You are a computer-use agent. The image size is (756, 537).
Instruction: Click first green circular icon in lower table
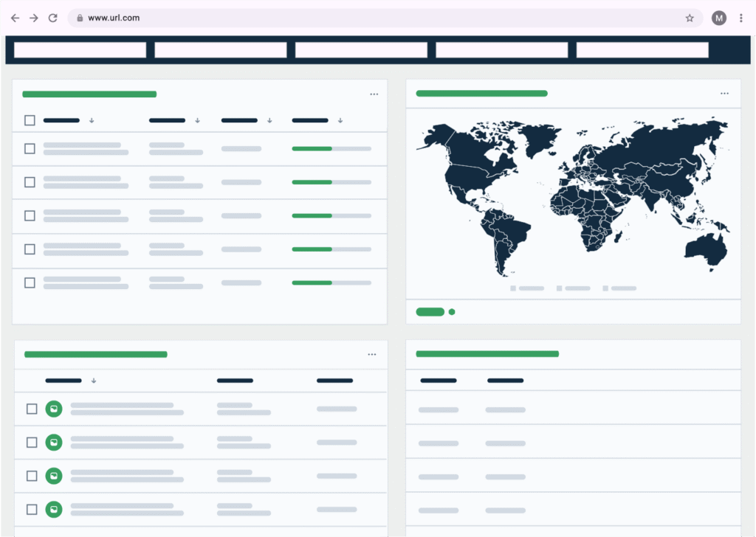[54, 409]
